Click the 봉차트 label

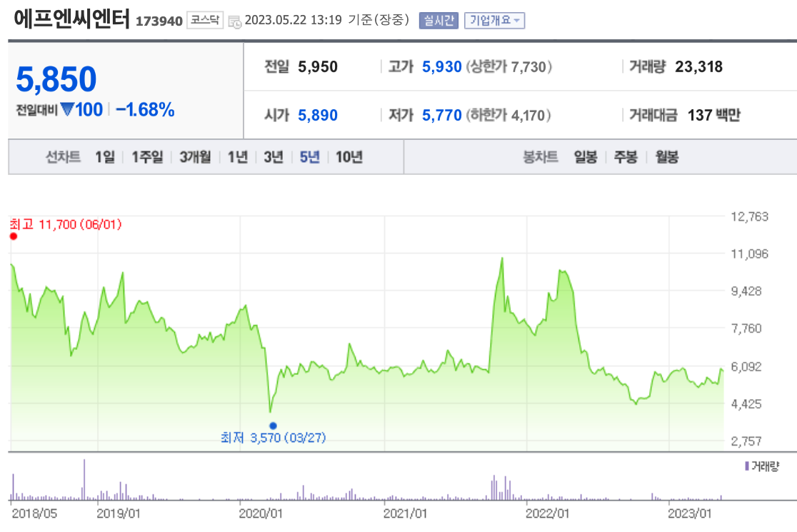pos(541,157)
